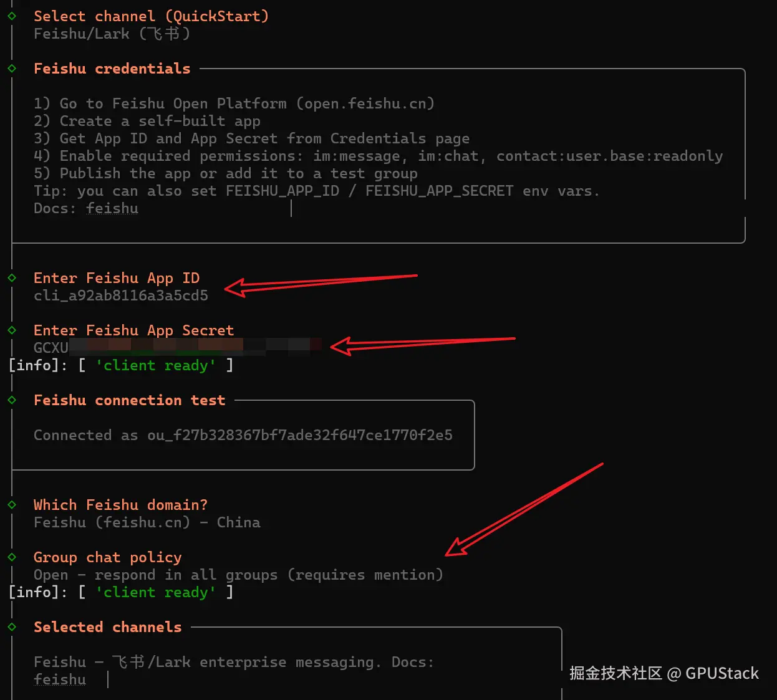Click the diamond marker beside 'Enter Feishu App Secret'
This screenshot has height=700, width=777.
12,330
